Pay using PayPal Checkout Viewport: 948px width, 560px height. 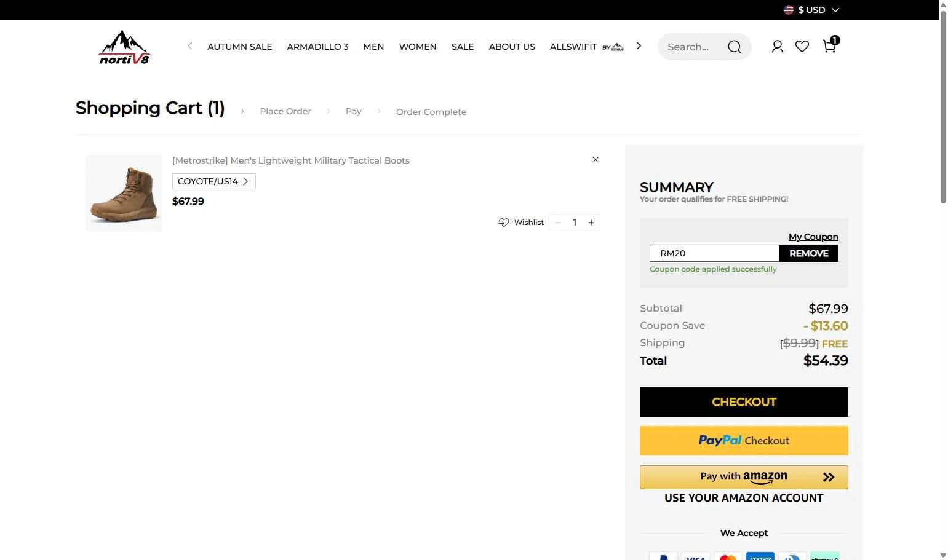(x=744, y=441)
